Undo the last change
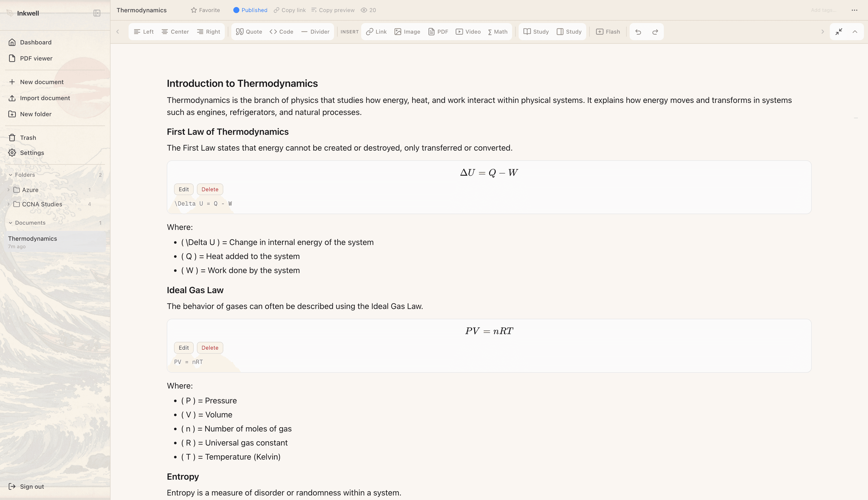This screenshot has width=868, height=500. (638, 32)
